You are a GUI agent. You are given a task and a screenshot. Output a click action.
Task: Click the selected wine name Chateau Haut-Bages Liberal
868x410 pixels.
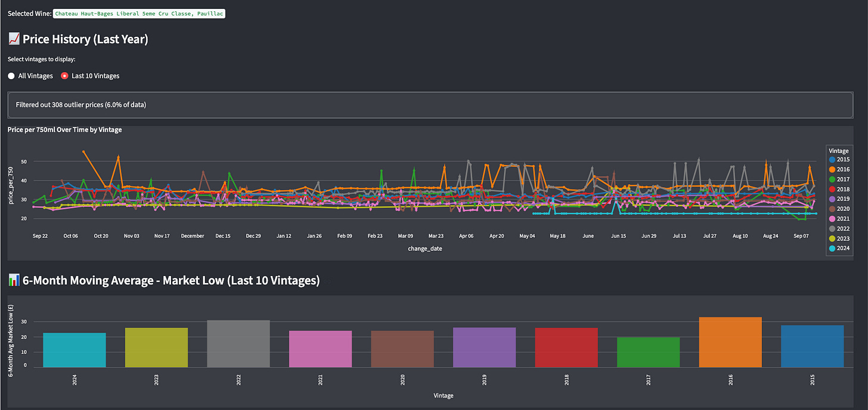139,13
